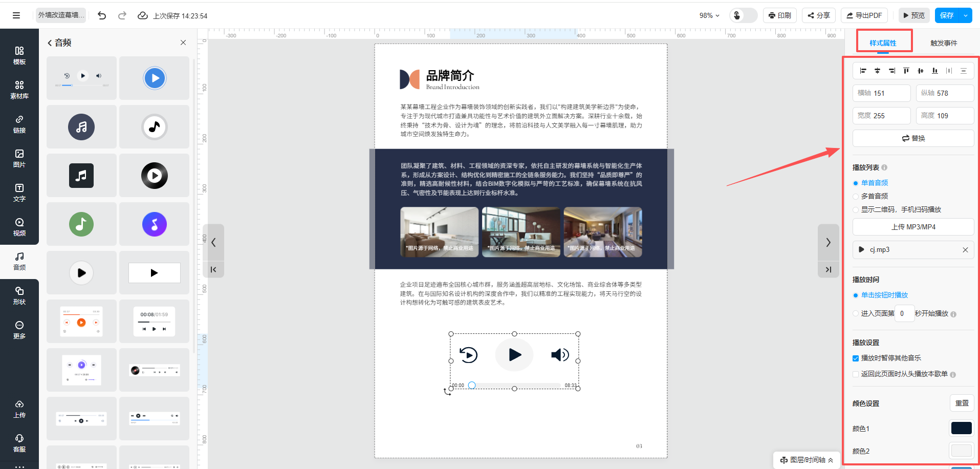Click the 导出PDF button
Screen dimensions: 980x469
[x=864, y=15]
